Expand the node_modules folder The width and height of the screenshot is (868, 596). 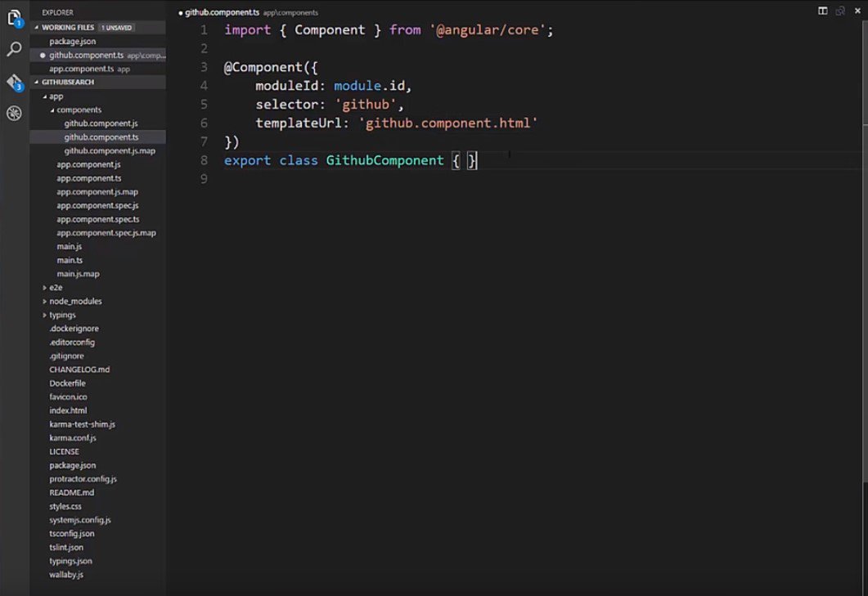coord(44,302)
